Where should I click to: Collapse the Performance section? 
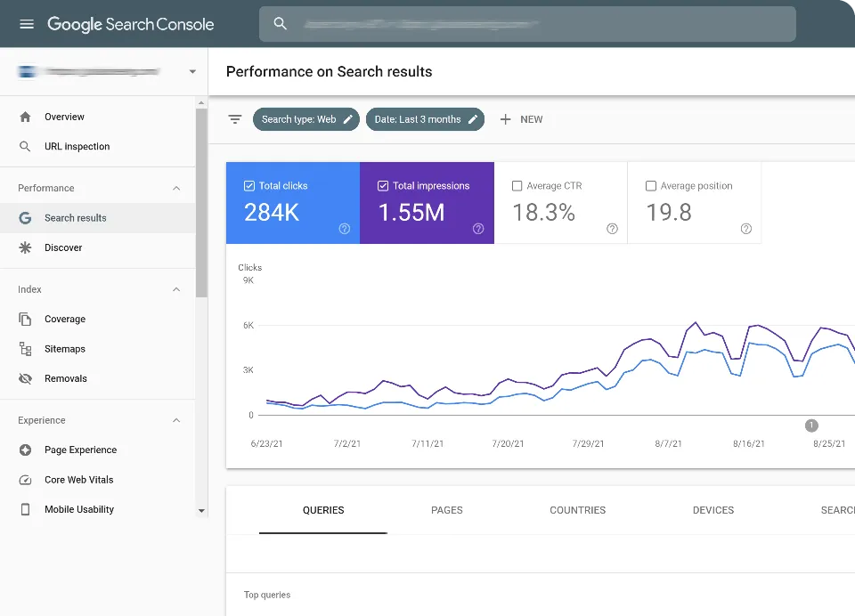pos(176,189)
